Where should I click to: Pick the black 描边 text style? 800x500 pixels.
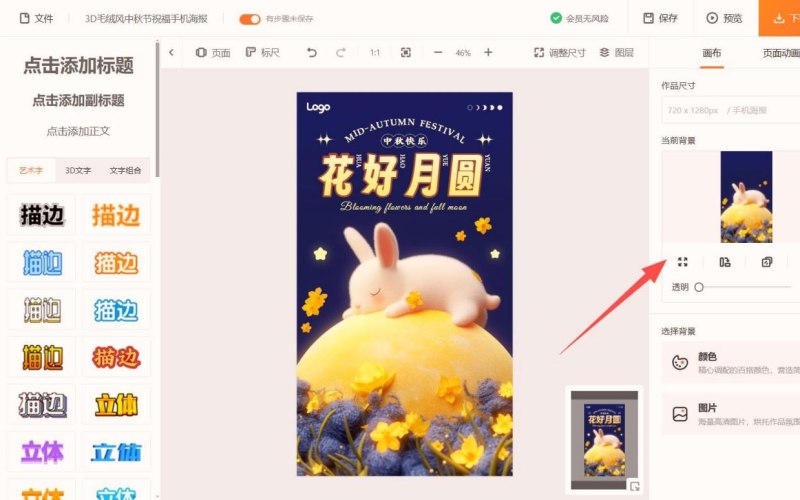(x=42, y=215)
